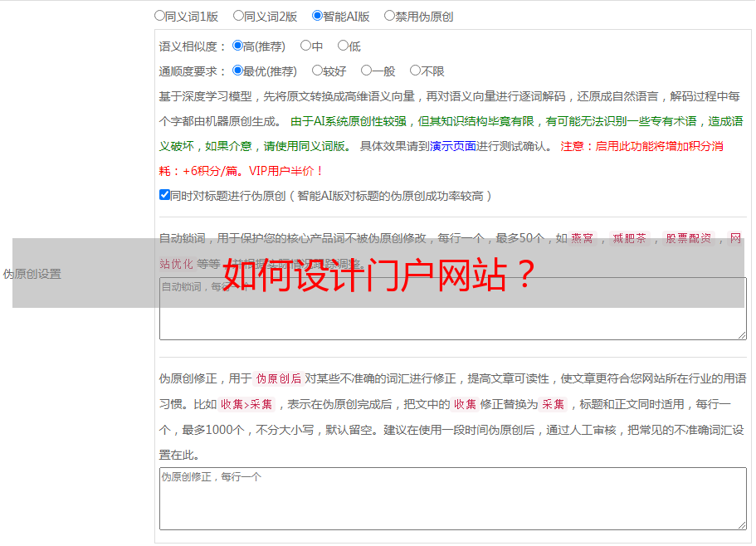Screen dimensions: 756x546
Task: Set 通顺度要求 to 较好
Action: (x=317, y=71)
